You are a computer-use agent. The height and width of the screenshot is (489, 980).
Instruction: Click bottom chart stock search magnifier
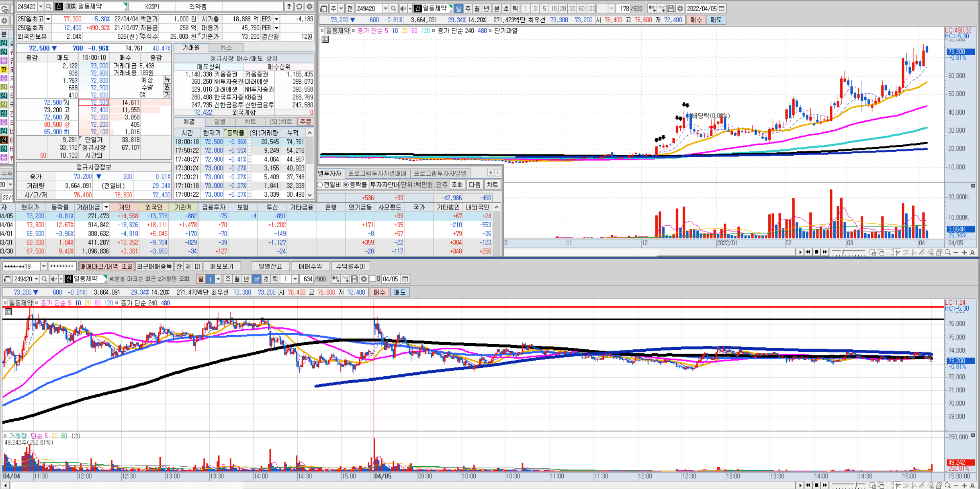coord(44,279)
